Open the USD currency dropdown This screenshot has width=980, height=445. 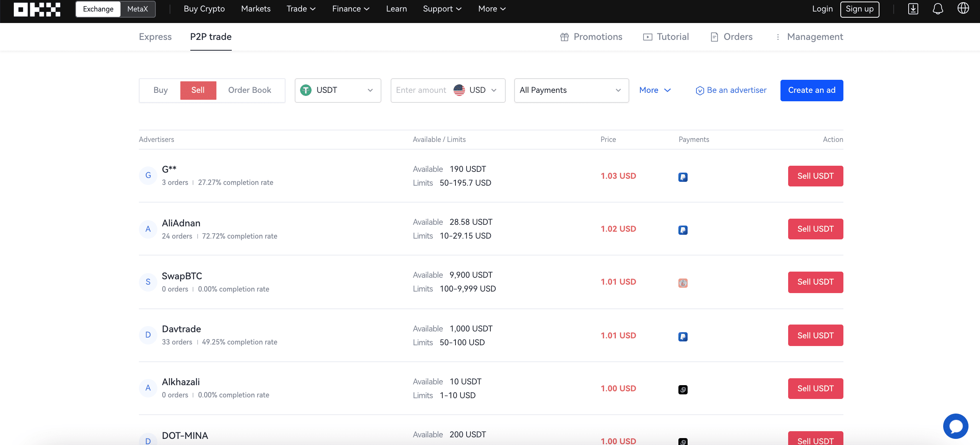(x=476, y=90)
